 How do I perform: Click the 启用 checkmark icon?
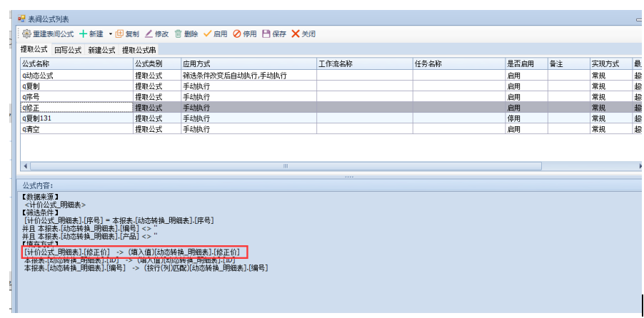point(208,34)
